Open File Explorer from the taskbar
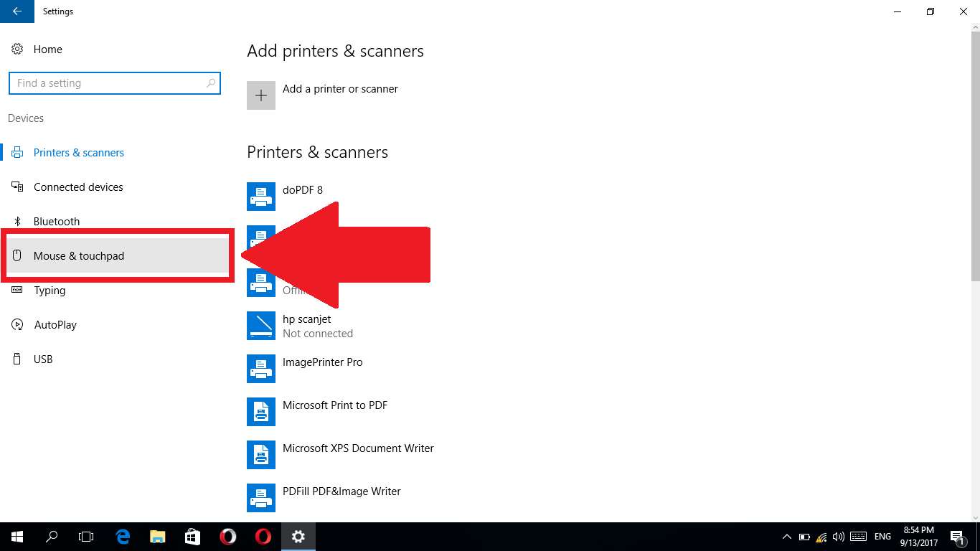 click(158, 537)
